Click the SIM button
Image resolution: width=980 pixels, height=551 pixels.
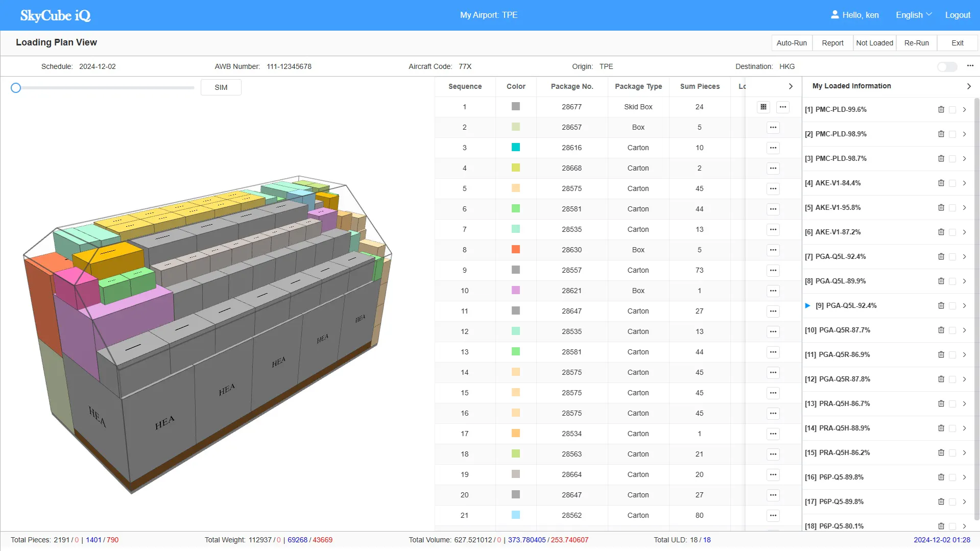[x=221, y=87]
